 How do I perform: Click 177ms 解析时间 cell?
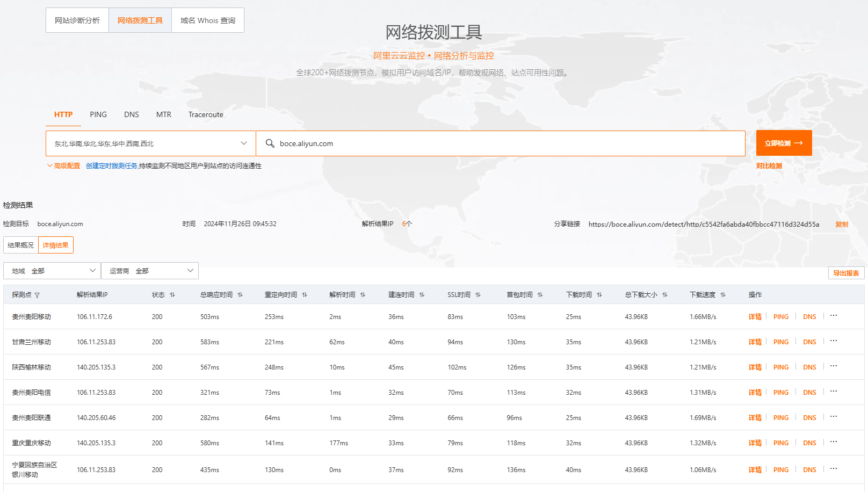tap(339, 443)
